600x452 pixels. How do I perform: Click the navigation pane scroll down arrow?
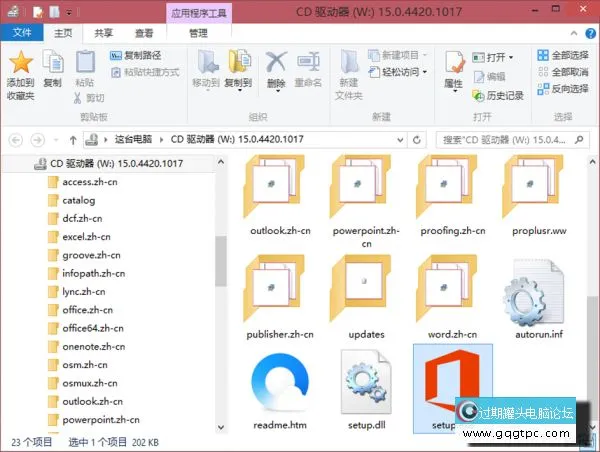pyautogui.click(x=221, y=427)
